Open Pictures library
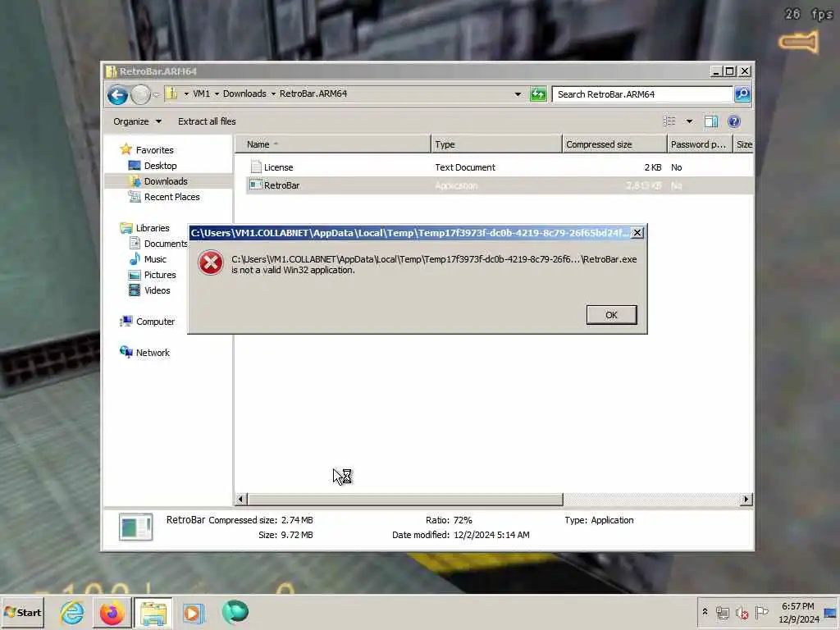Image resolution: width=840 pixels, height=630 pixels. [160, 274]
